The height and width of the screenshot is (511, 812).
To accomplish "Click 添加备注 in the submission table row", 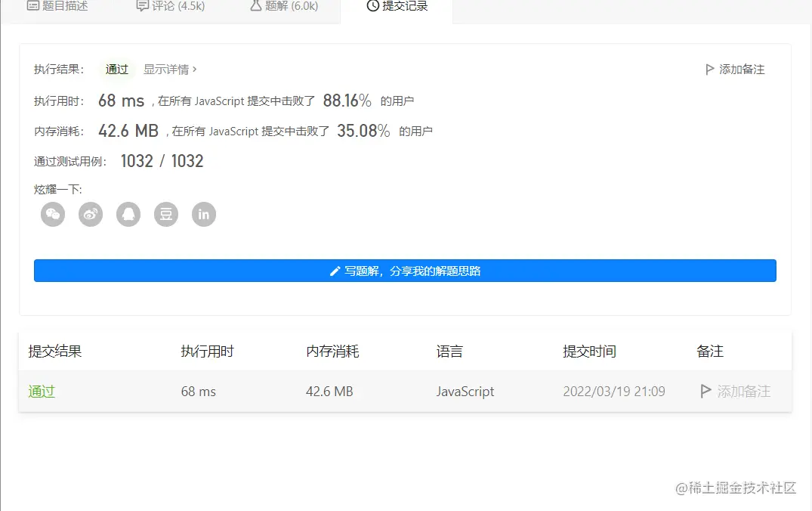I will (736, 392).
